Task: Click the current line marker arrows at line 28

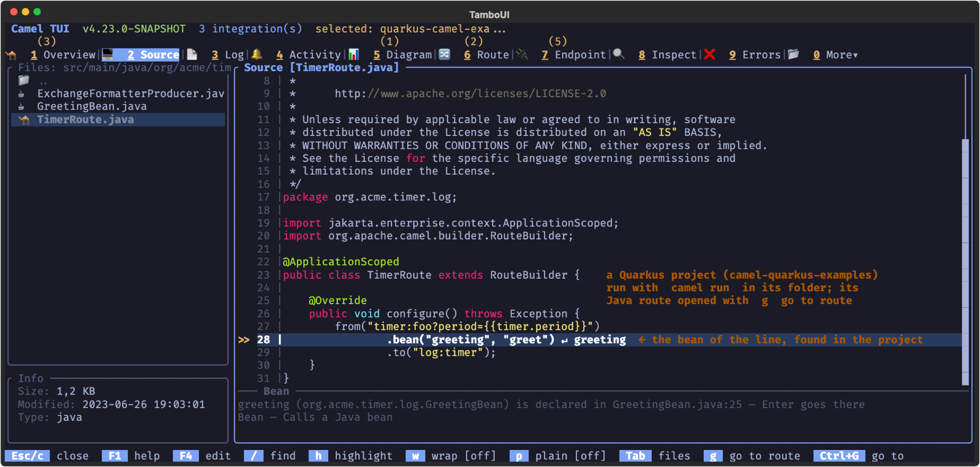Action: point(244,340)
